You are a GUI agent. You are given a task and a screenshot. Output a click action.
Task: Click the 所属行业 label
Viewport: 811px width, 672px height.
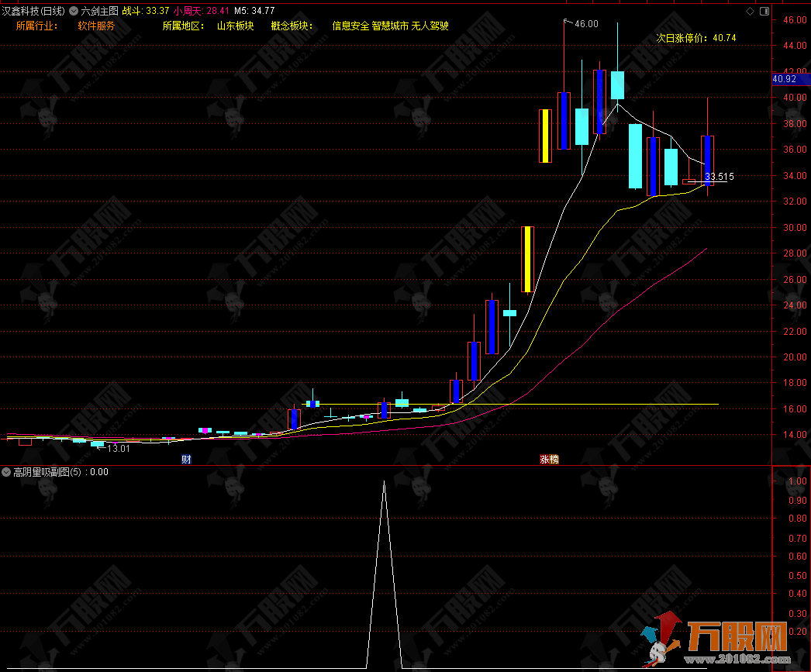point(36,26)
